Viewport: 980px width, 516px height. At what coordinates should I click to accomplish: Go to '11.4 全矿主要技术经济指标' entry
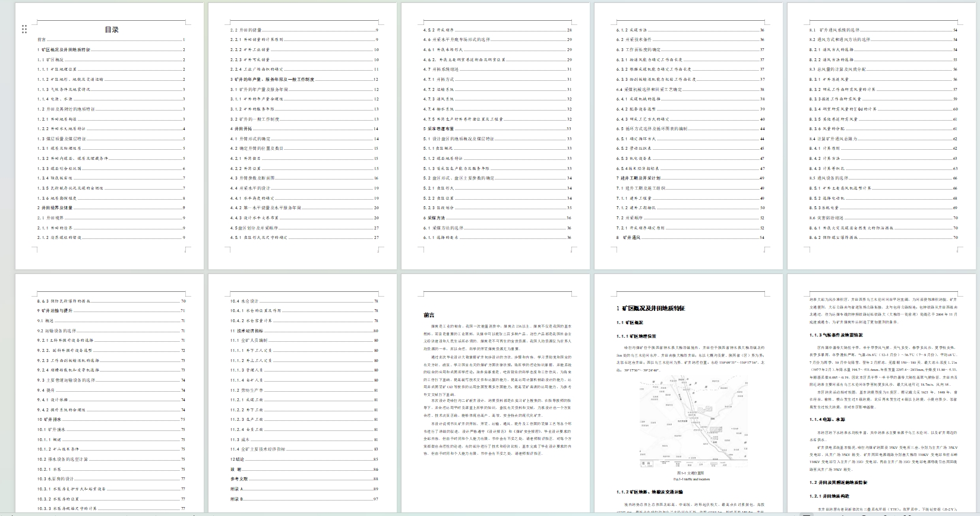click(304, 449)
